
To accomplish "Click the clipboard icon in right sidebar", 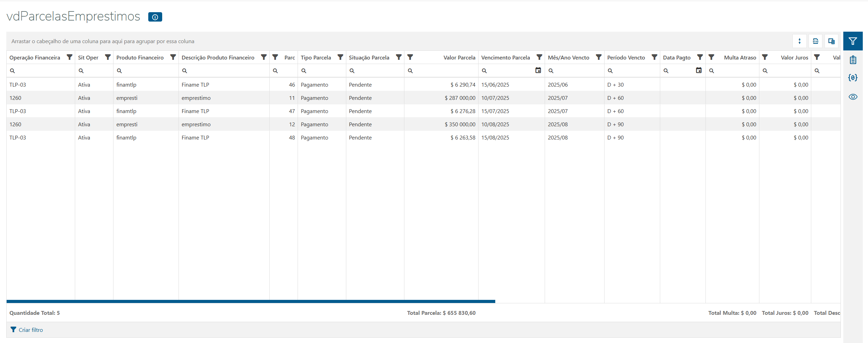I will click(853, 60).
